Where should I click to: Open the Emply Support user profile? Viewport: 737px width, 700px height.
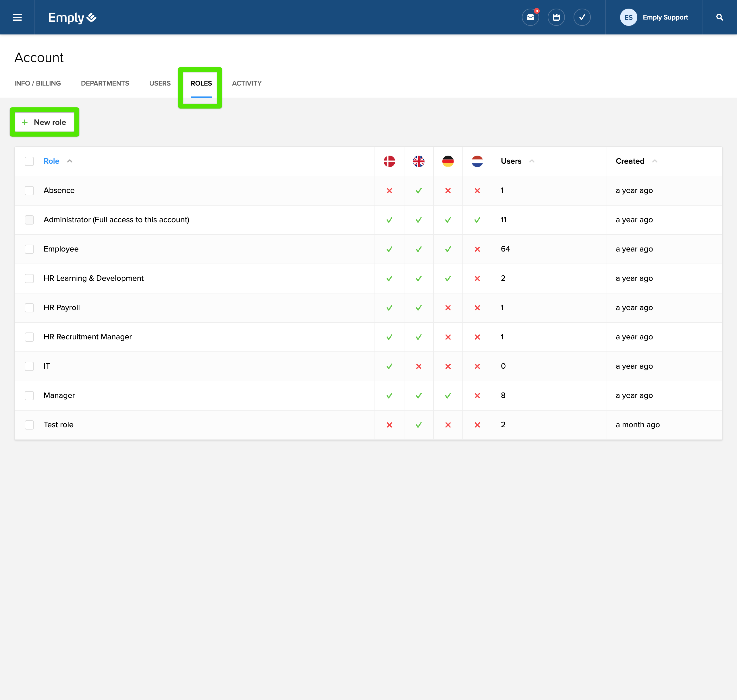[654, 17]
